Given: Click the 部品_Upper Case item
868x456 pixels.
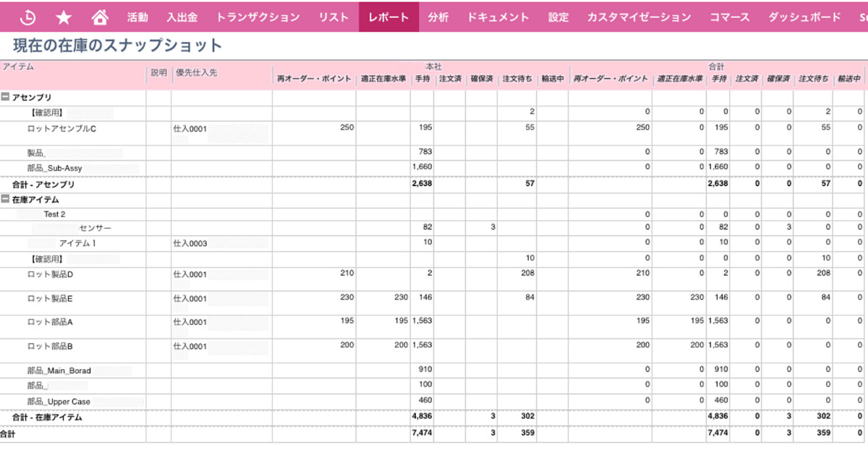Looking at the screenshot, I should tap(59, 402).
